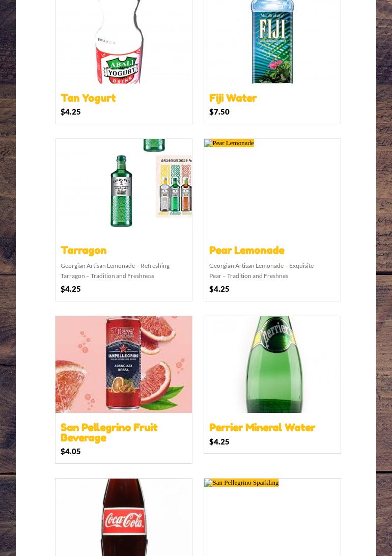The image size is (392, 556).
Task: Click the Coca-Cola bottle image
Action: 124,517
